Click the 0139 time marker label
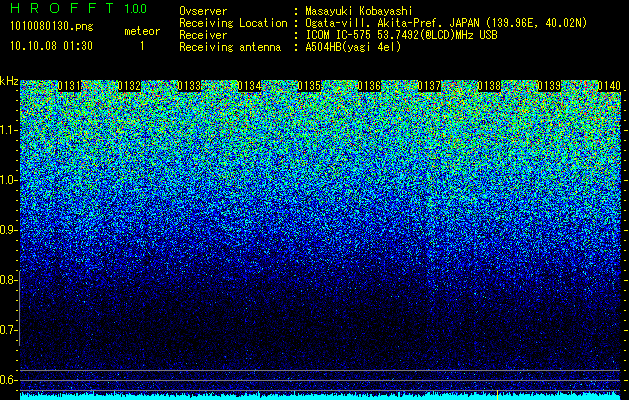The width and height of the screenshot is (629, 400). [x=549, y=86]
